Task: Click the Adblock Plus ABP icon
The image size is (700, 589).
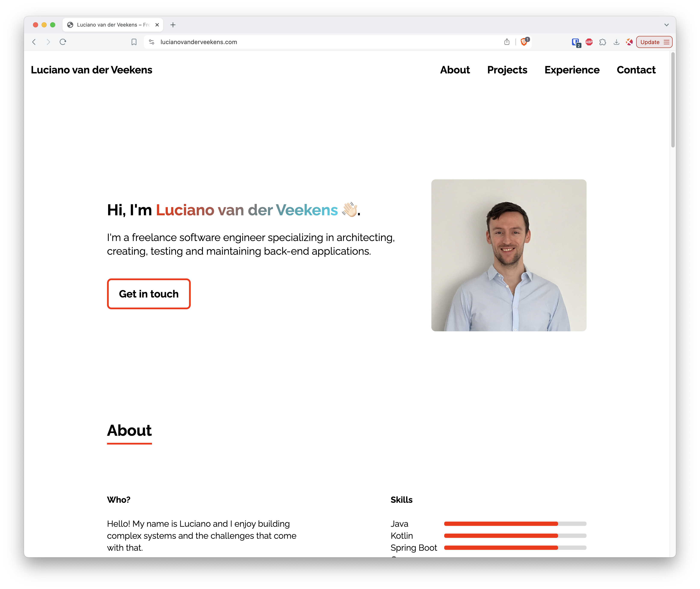Action: pyautogui.click(x=589, y=42)
